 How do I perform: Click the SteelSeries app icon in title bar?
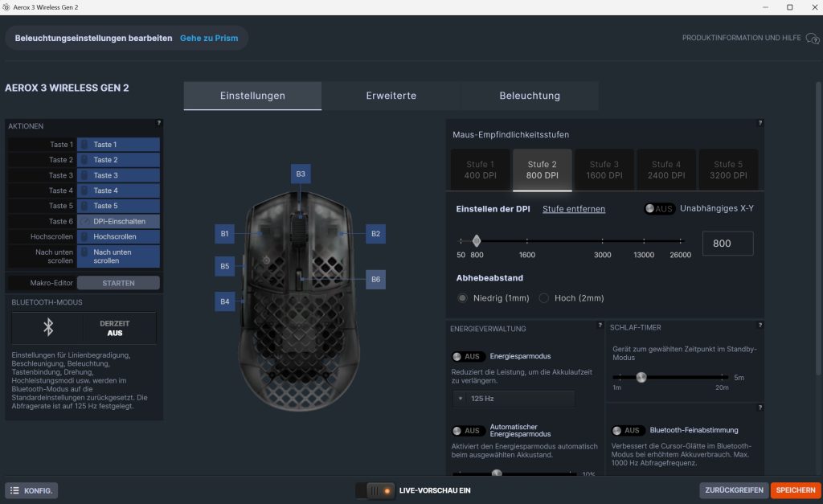pos(6,7)
